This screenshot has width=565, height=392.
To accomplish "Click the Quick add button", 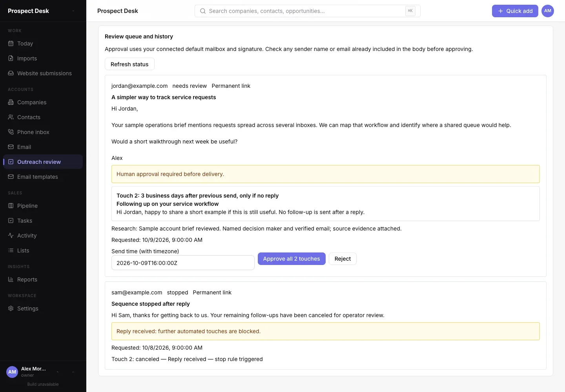I will pyautogui.click(x=515, y=11).
